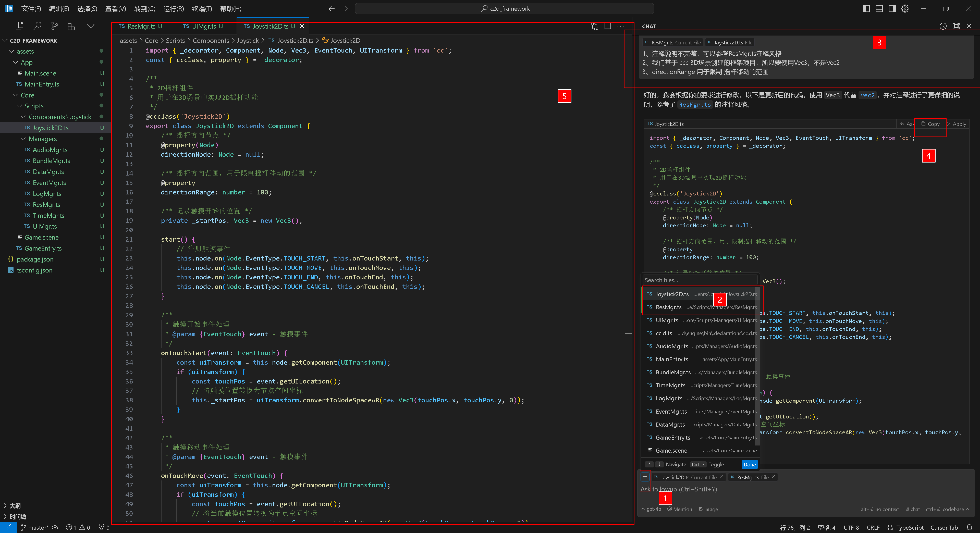This screenshot has height=533, width=980.
Task: Open the Search view magnifier icon
Action: 37,26
